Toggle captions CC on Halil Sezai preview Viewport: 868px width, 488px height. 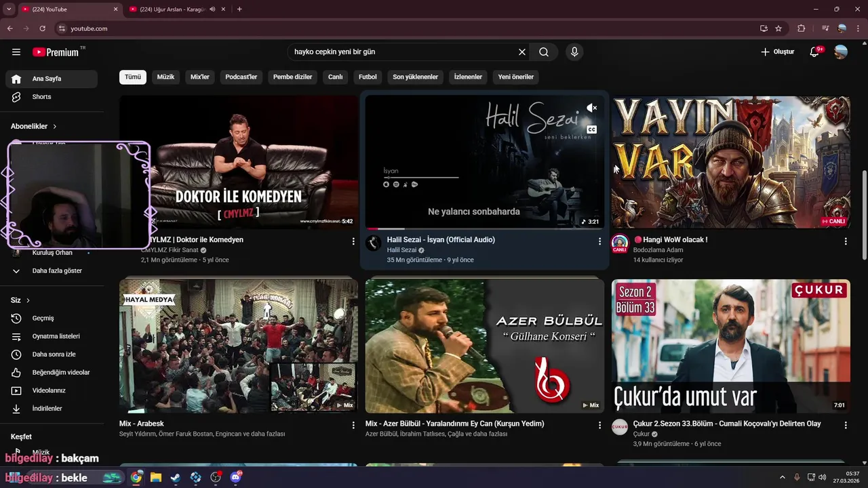coord(591,129)
